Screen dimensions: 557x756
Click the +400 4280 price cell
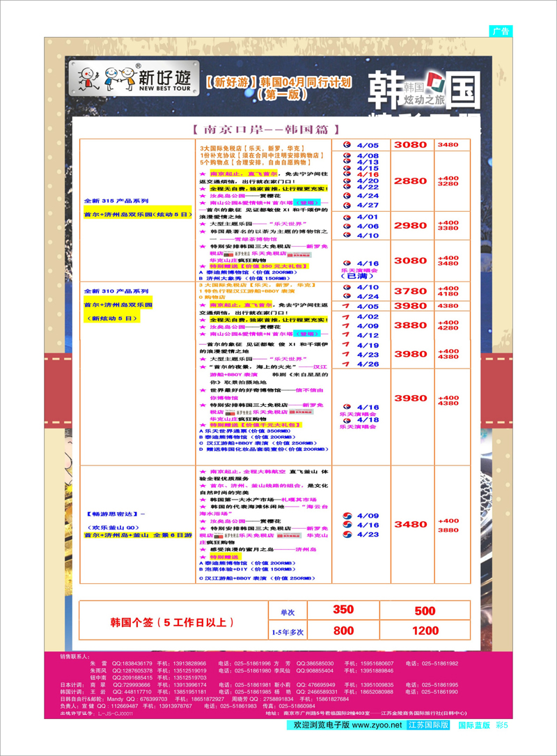click(448, 325)
